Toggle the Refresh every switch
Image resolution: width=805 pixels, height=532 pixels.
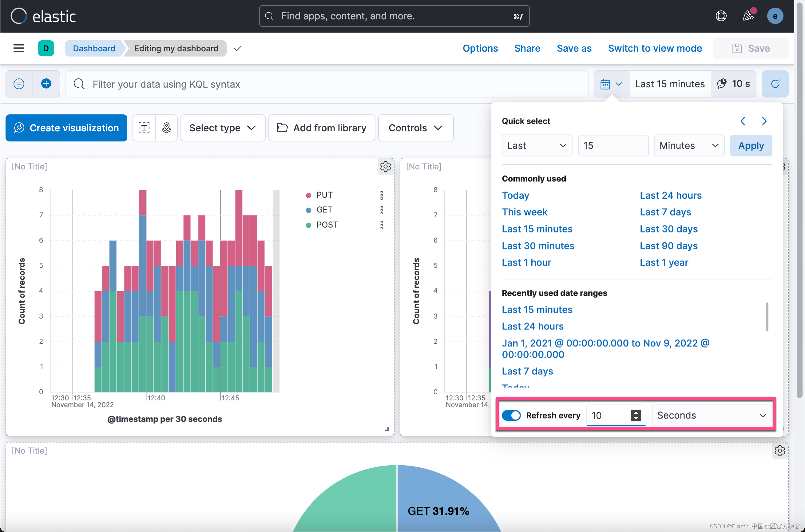pos(511,415)
